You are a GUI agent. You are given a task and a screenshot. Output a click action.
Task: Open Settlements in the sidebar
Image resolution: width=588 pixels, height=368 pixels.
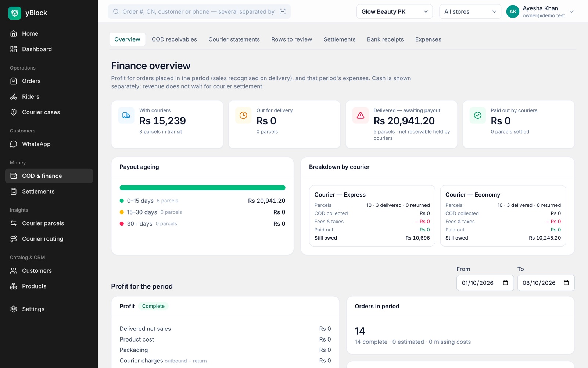coord(49,191)
